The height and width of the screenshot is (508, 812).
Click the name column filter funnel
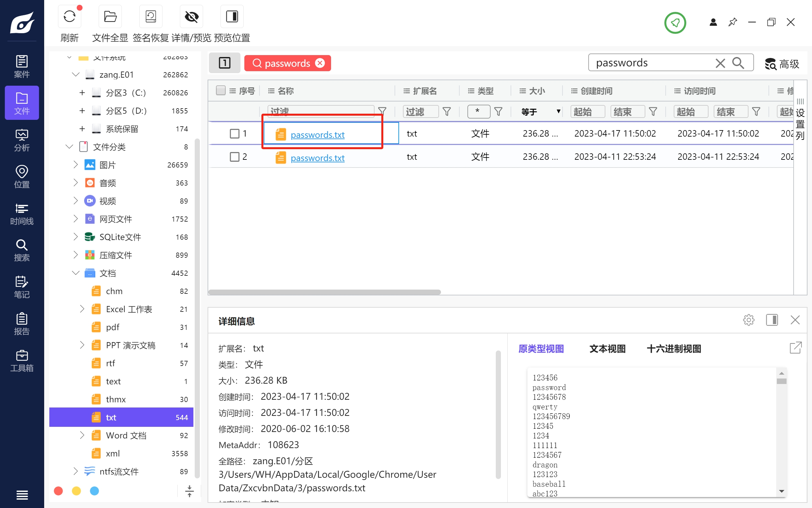point(382,111)
